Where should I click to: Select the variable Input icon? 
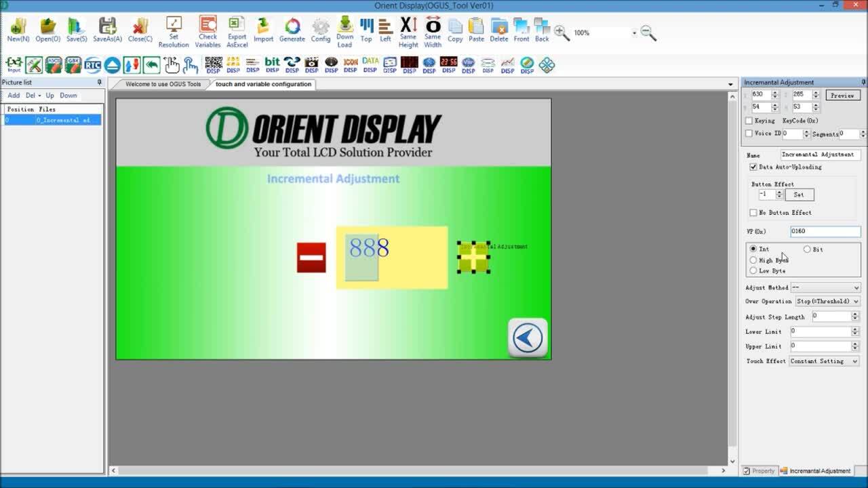click(x=14, y=65)
